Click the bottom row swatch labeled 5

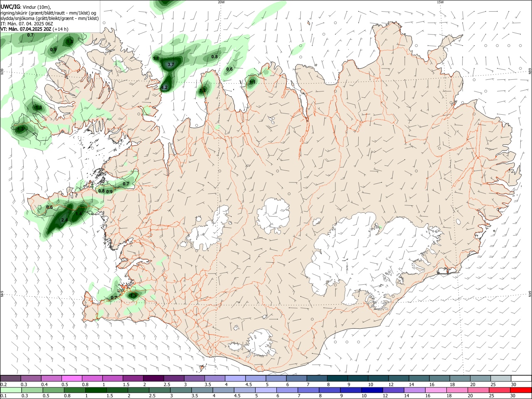pos(266,390)
